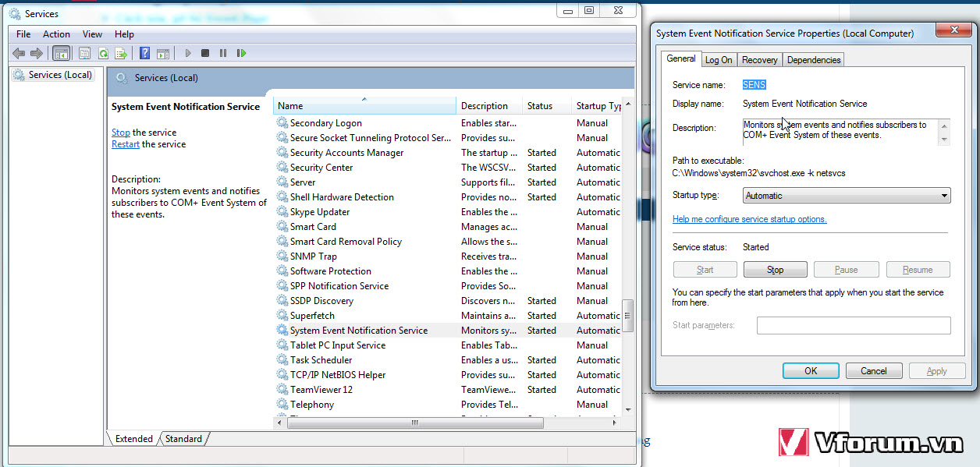Click the Export List toolbar icon
Viewport: 980px width, 467px height.
tap(121, 53)
